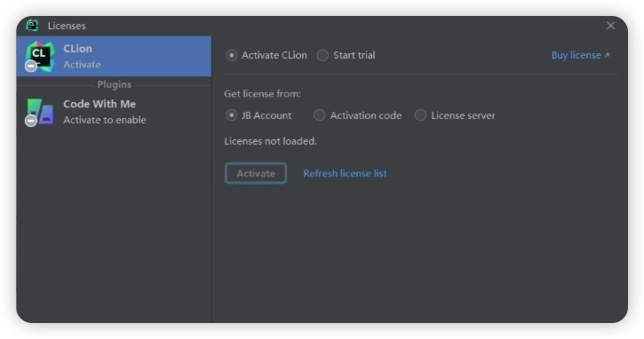Image resolution: width=644 pixels, height=339 pixels.
Task: Click the Licenses not loaded message
Action: click(x=271, y=141)
